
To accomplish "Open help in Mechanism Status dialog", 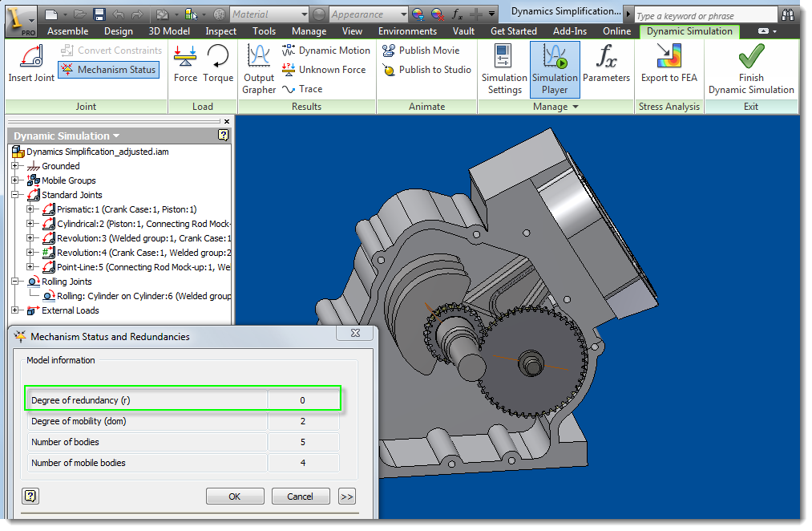I will pyautogui.click(x=30, y=496).
